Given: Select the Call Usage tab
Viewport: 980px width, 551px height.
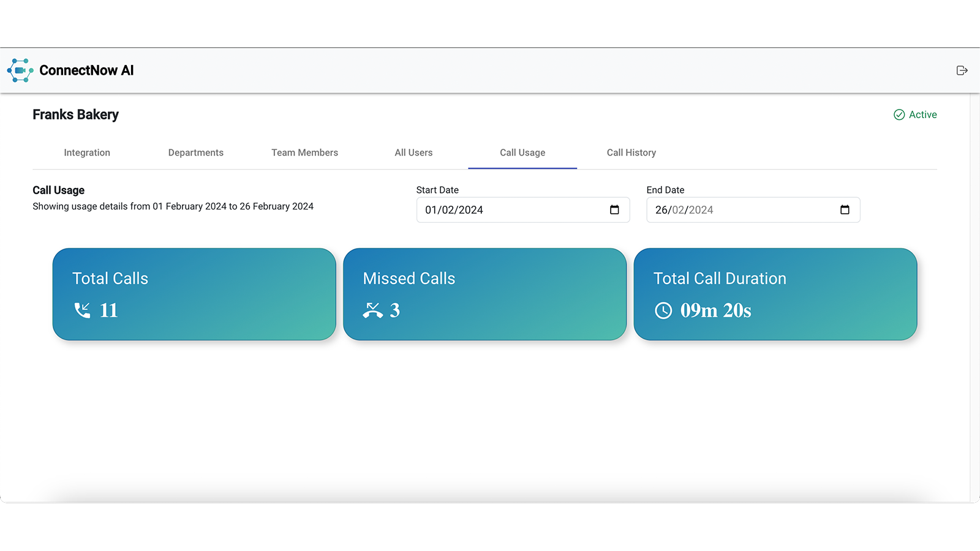Looking at the screenshot, I should 522,152.
